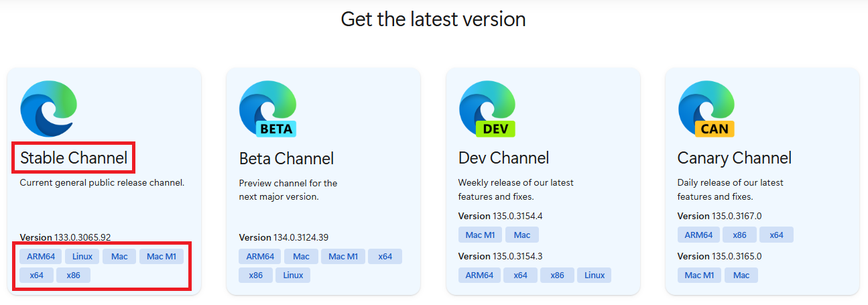Screen dimensions: 868x305
Task: Click the Stable Channel Edge logo
Action: click(48, 108)
